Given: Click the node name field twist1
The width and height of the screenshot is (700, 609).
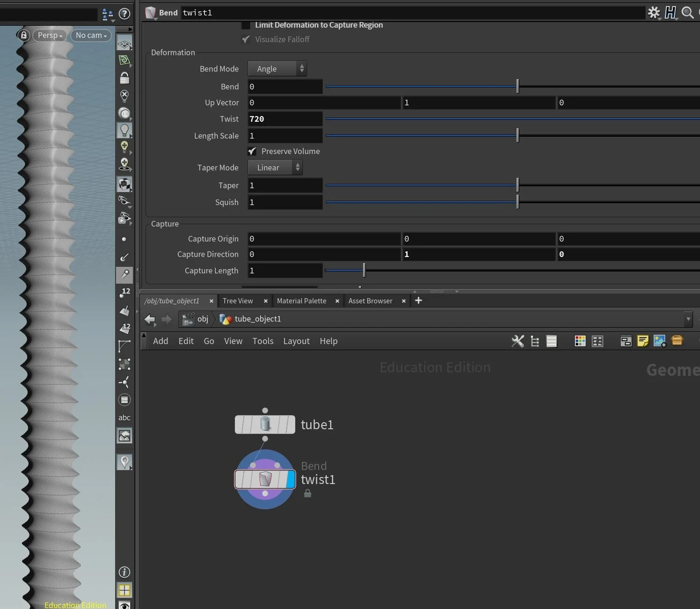Looking at the screenshot, I should pos(413,13).
